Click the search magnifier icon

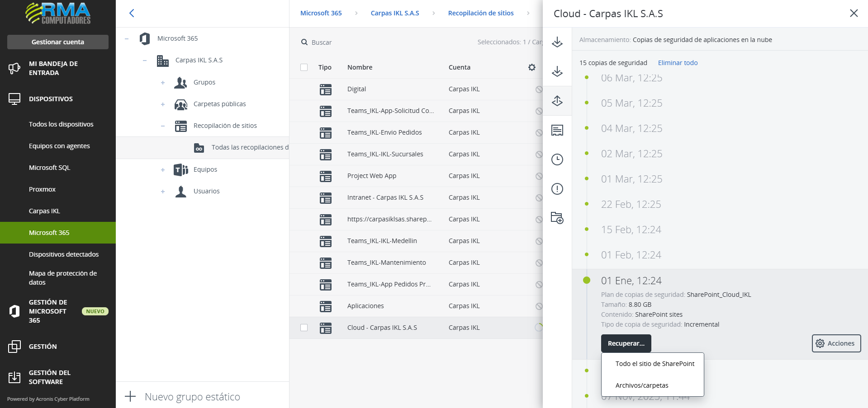(x=304, y=42)
